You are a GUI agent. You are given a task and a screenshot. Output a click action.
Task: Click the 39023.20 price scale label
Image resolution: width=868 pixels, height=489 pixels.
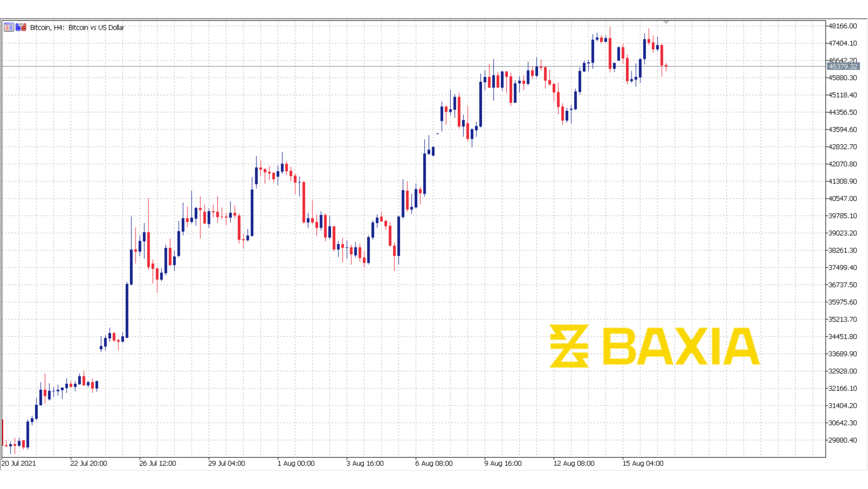[842, 233]
